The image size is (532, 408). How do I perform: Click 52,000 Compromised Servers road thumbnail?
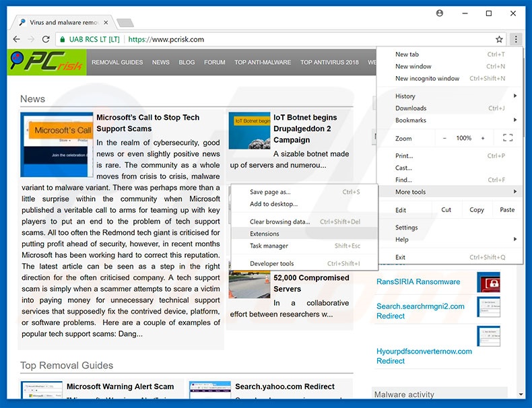tap(249, 284)
